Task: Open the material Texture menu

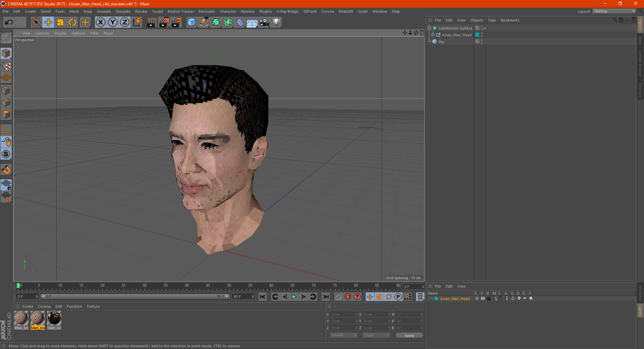Action: 93,306
